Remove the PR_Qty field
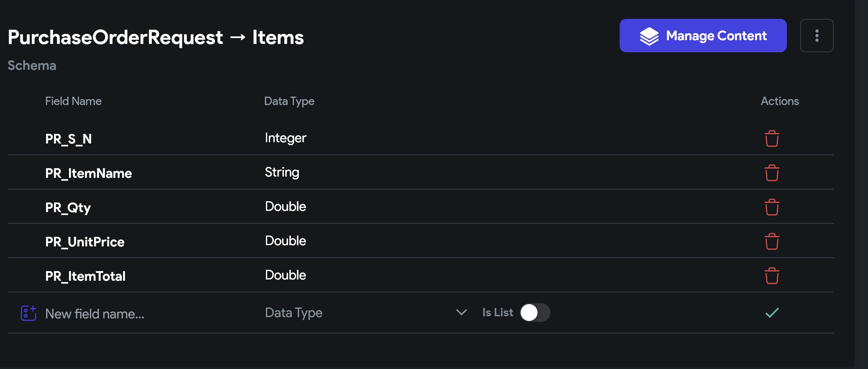 [771, 207]
